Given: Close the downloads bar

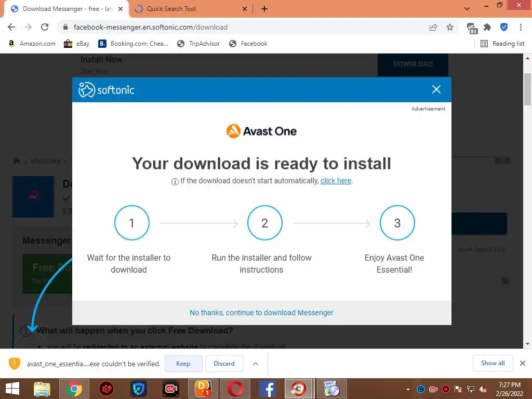Looking at the screenshot, I should (523, 363).
